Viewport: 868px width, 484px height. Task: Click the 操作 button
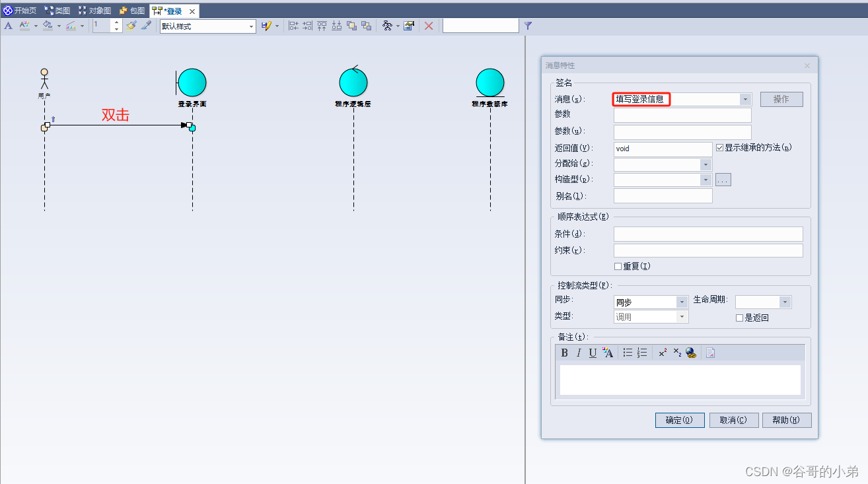click(x=781, y=99)
